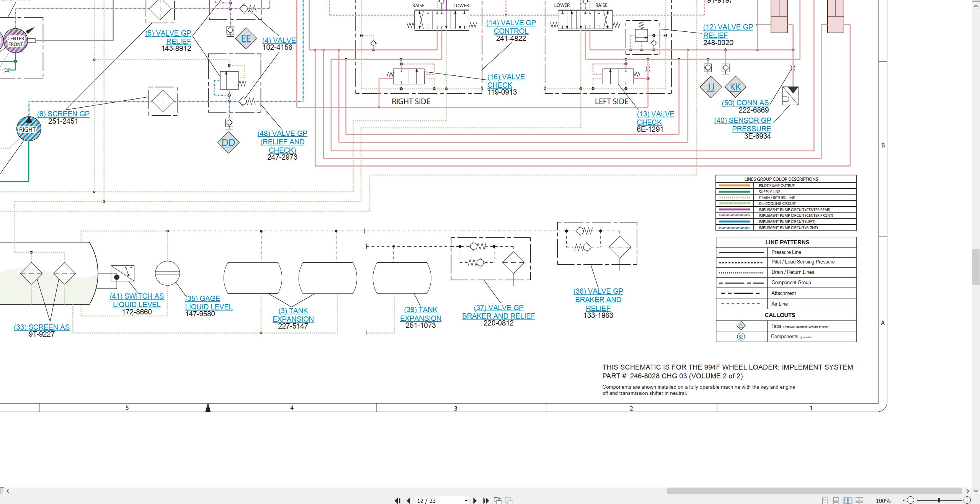Viewport: 980px width, 504px height.
Task: Open (36) VALVE GP BRAKER AND RELIEF link
Action: tap(598, 299)
